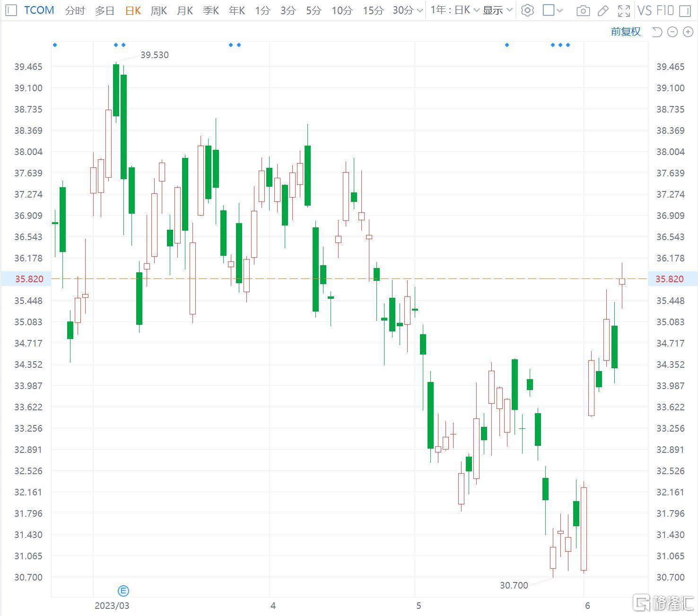Select 月K monthly candlestick tab
This screenshot has height=616, width=698.
click(x=185, y=10)
